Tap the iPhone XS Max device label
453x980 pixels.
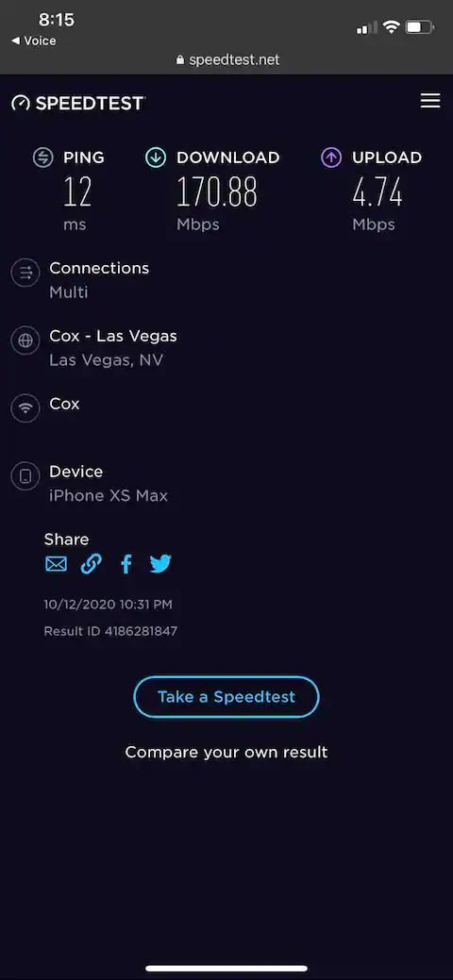tap(109, 495)
